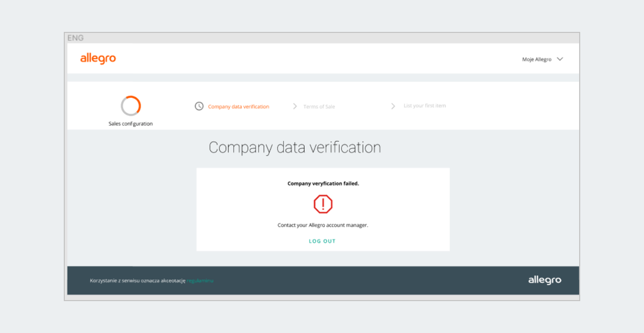Image resolution: width=644 pixels, height=333 pixels.
Task: Click the Company data verification page heading
Action: pyautogui.click(x=295, y=148)
